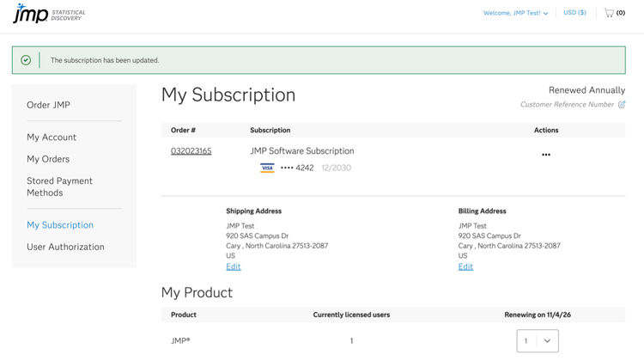Open the USD ($) currency selector
This screenshot has width=644, height=361.
click(x=574, y=13)
